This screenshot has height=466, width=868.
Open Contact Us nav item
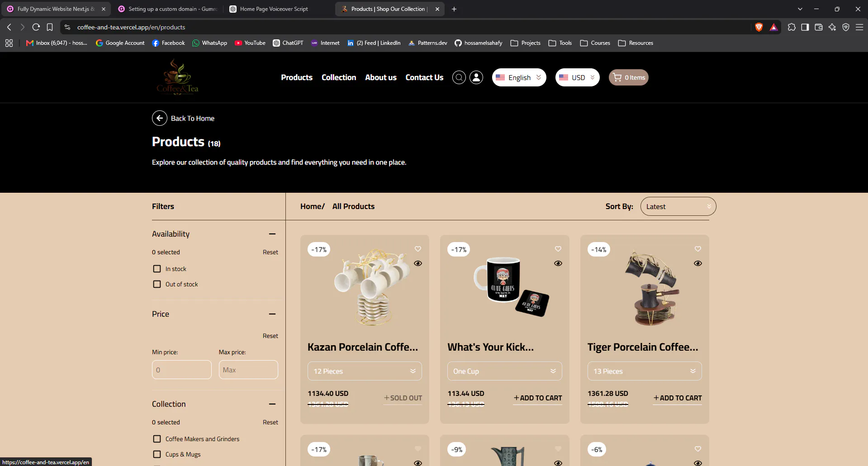point(424,77)
